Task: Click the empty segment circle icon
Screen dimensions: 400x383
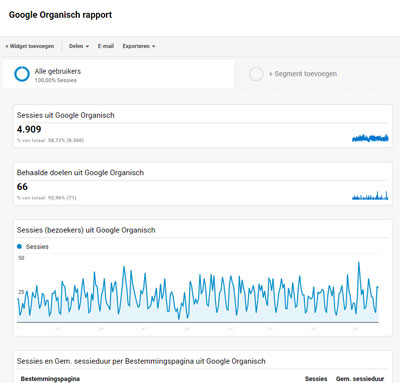Action: [x=256, y=74]
